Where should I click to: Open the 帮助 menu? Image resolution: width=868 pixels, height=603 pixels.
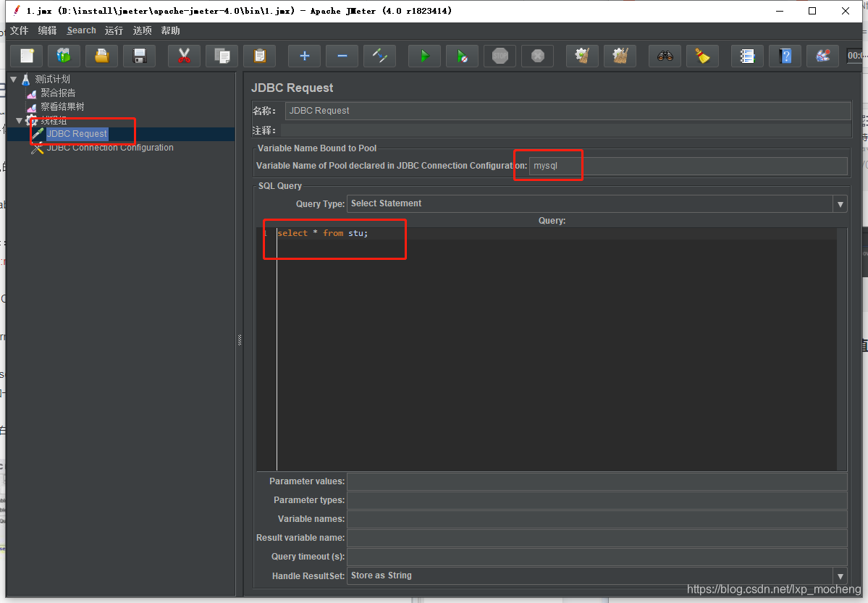(171, 30)
